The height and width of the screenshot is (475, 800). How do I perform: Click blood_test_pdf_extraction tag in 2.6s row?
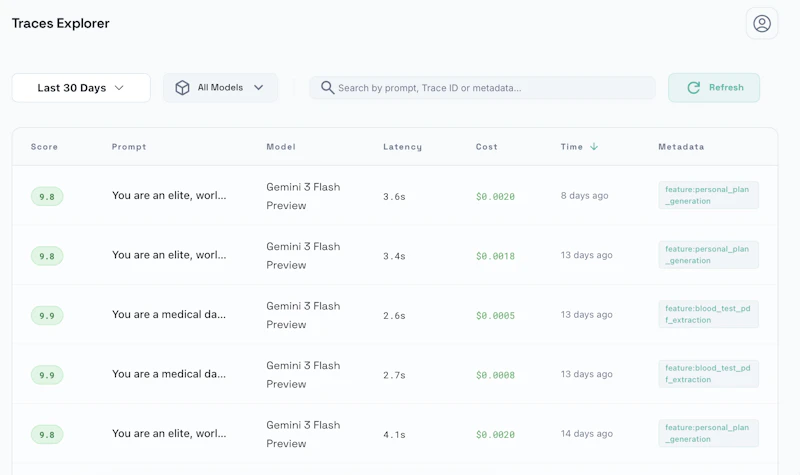708,314
